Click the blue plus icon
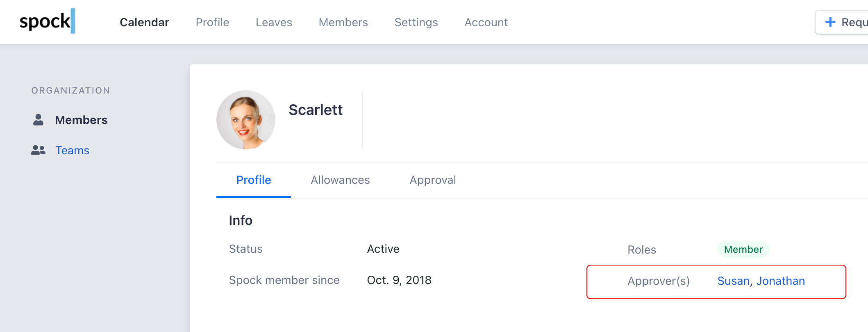This screenshot has width=868, height=332. click(830, 22)
